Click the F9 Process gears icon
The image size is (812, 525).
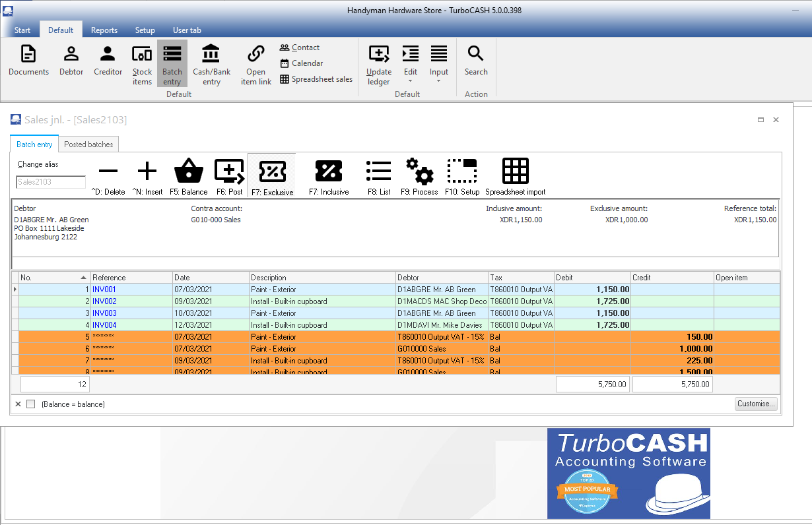419,177
